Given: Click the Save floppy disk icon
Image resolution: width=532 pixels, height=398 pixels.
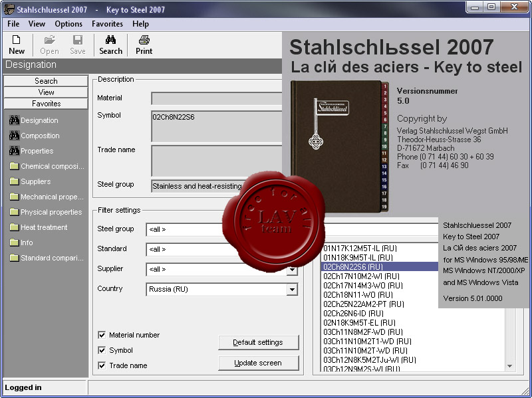Looking at the screenshot, I should pos(78,40).
